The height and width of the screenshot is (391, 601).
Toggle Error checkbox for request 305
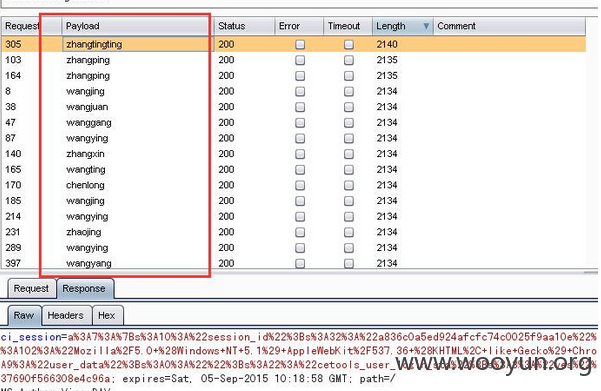click(300, 44)
